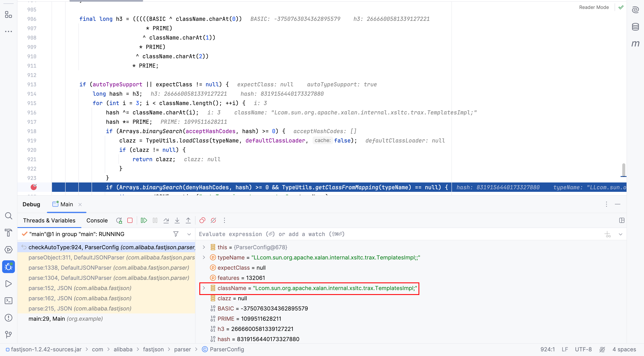Image resolution: width=644 pixels, height=356 pixels.
Task: Click the parser breadcrumb
Action: [x=183, y=349]
